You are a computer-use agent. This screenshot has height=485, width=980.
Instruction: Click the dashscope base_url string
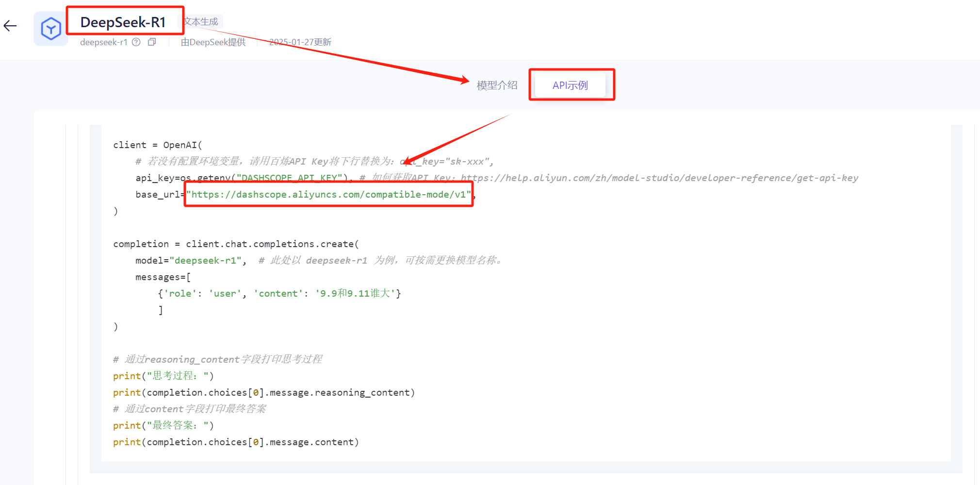[x=328, y=195]
